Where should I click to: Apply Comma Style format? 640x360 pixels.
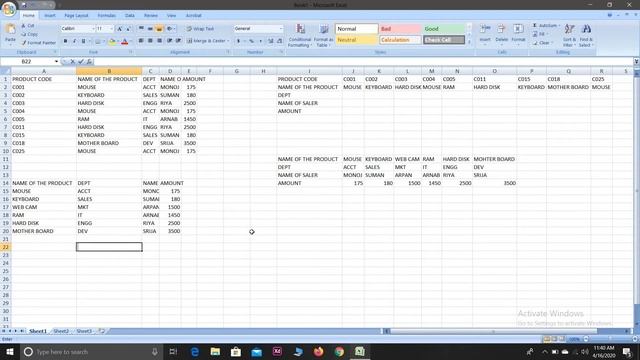[260, 41]
